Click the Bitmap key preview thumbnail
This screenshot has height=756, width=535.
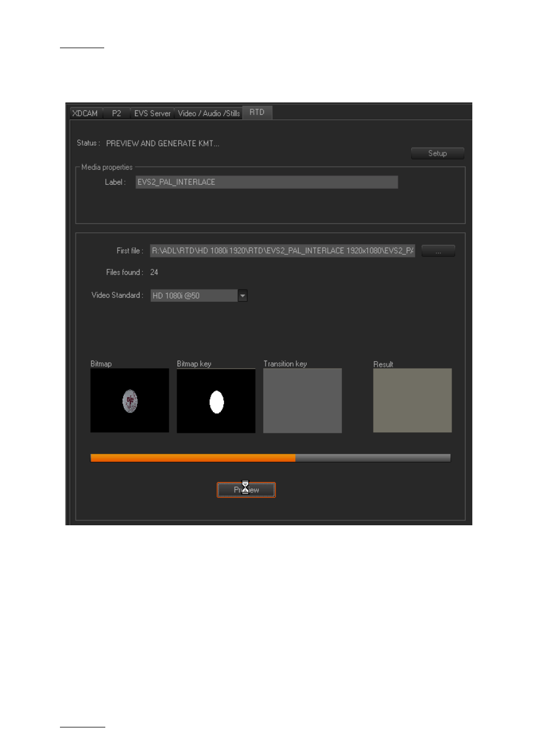click(216, 401)
